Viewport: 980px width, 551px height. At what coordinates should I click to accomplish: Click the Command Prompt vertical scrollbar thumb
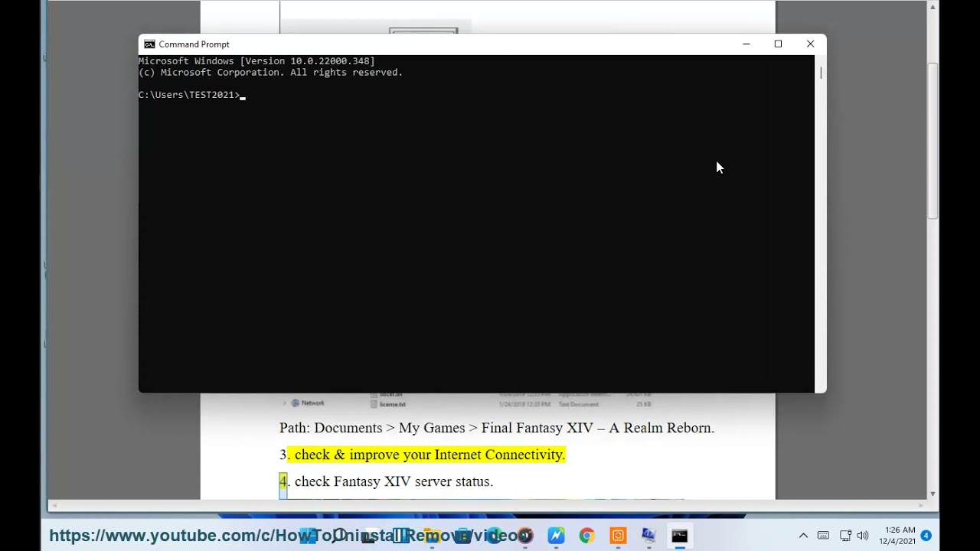click(821, 73)
